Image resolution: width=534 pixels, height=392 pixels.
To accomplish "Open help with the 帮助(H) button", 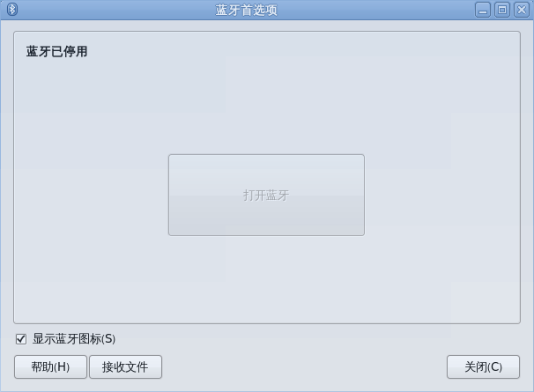I will pos(50,366).
